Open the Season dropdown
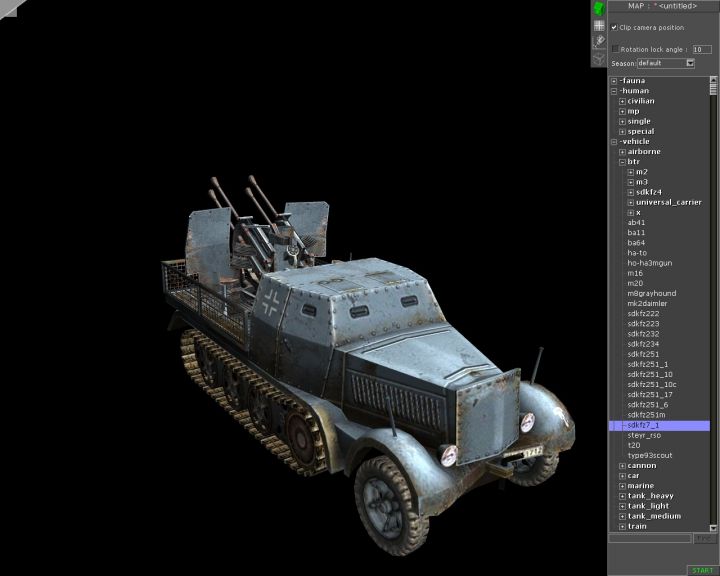The width and height of the screenshot is (720, 576). (690, 63)
